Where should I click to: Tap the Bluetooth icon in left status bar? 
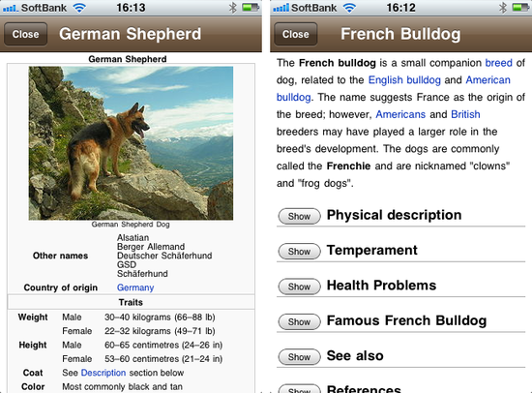(233, 8)
